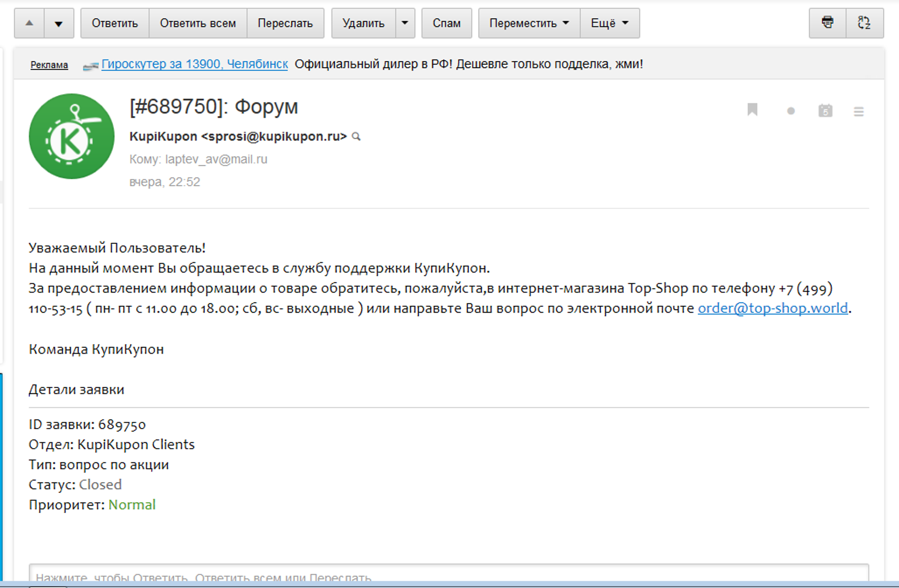Image resolution: width=899 pixels, height=588 pixels.
Task: Click status value Closed
Action: coord(100,485)
